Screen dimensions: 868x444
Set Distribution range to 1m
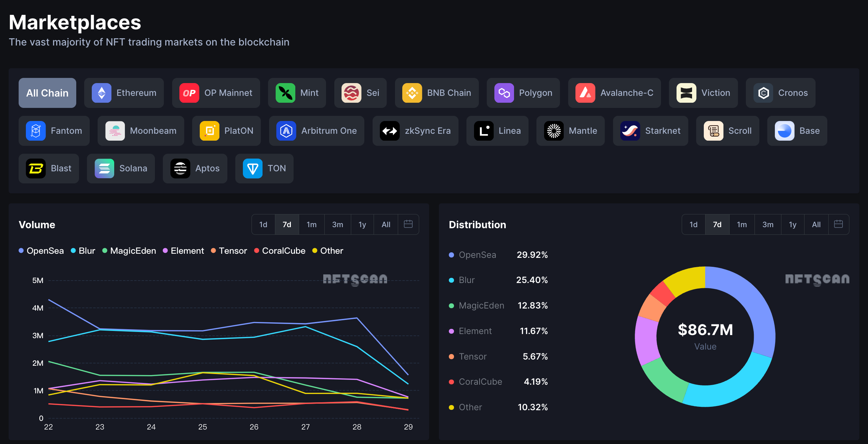(742, 224)
